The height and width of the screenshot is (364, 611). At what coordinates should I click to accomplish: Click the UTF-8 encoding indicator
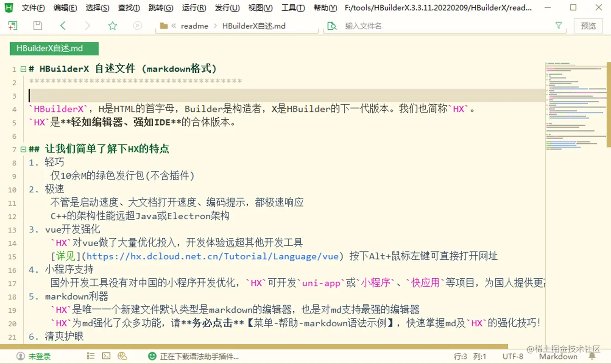(x=513, y=356)
